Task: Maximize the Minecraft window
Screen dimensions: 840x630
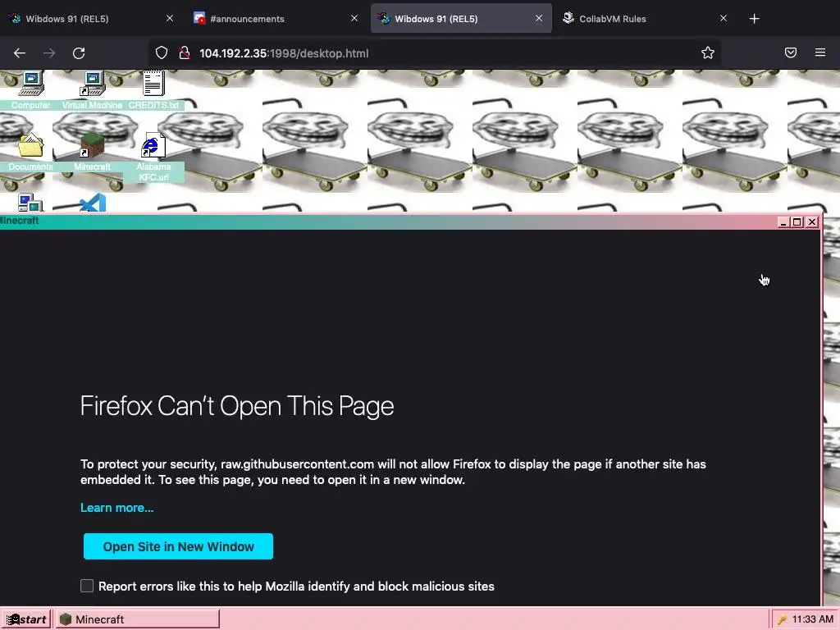Action: [x=797, y=221]
